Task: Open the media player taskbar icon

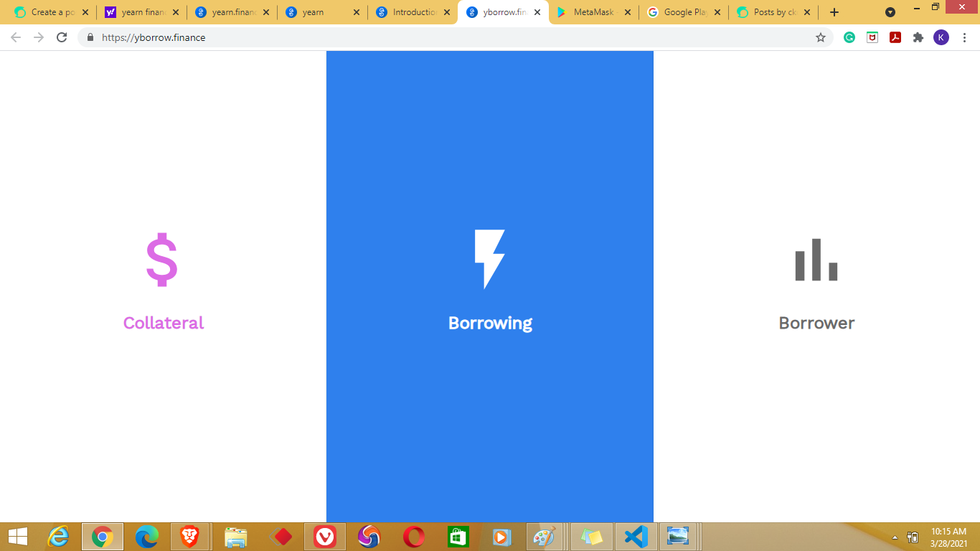Action: click(x=503, y=537)
